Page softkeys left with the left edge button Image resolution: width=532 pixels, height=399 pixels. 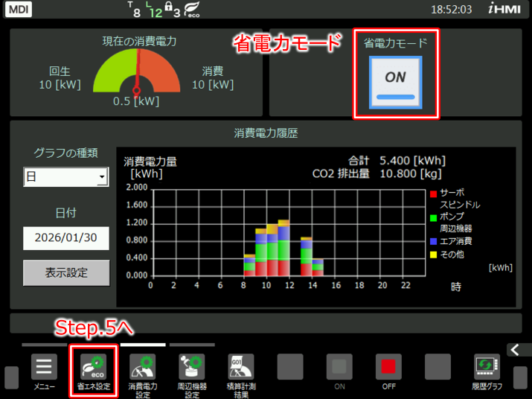coord(12,377)
